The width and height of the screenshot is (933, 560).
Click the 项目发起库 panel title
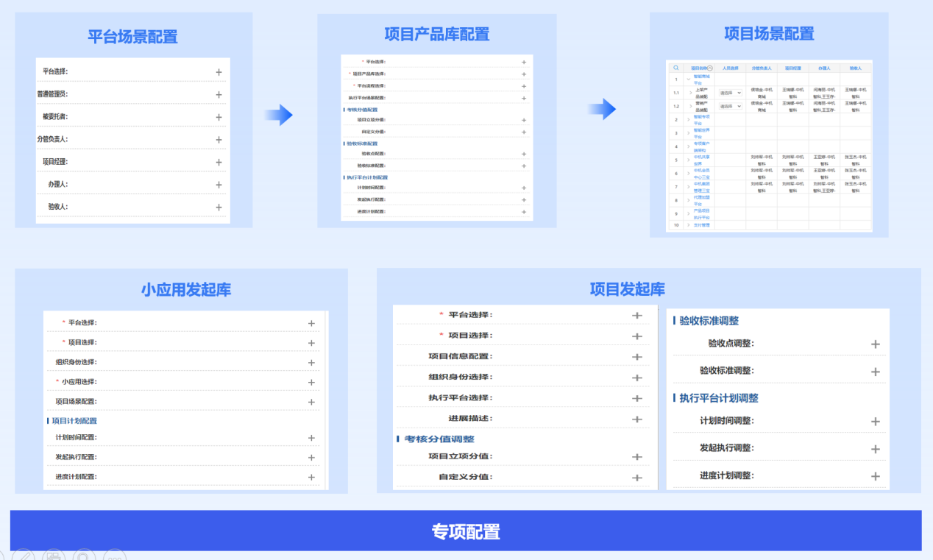[x=627, y=289]
